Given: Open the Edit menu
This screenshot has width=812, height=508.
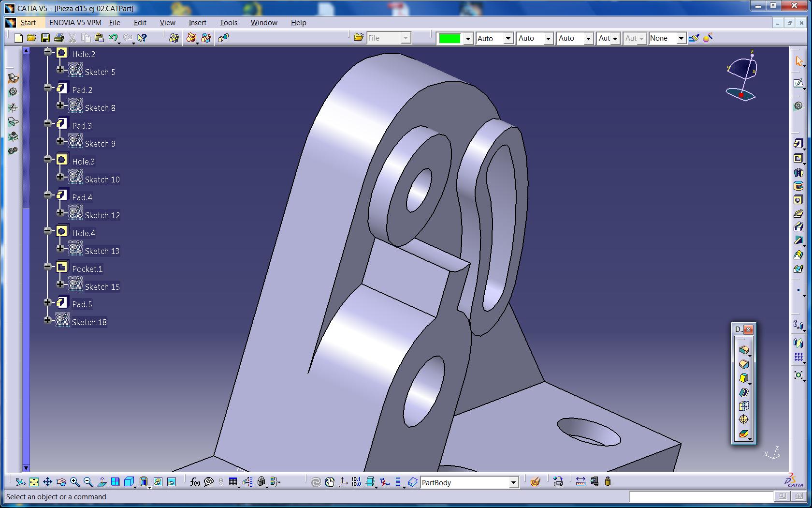Looking at the screenshot, I should click(x=140, y=23).
